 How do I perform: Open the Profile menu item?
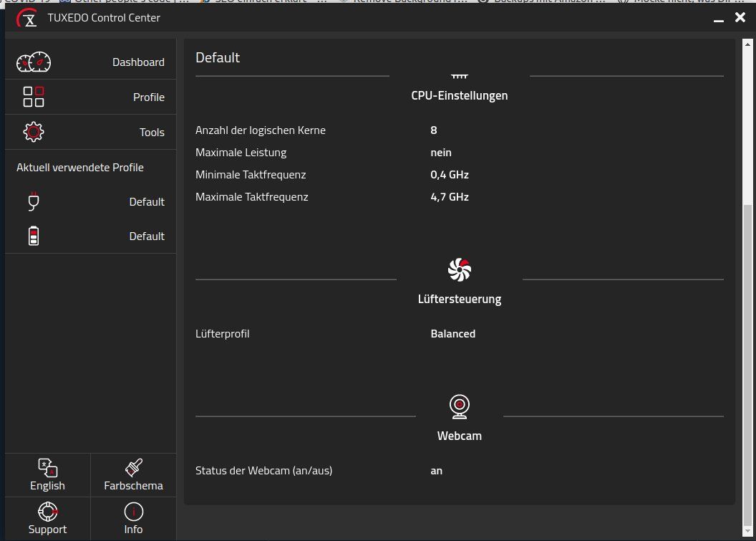(91, 97)
